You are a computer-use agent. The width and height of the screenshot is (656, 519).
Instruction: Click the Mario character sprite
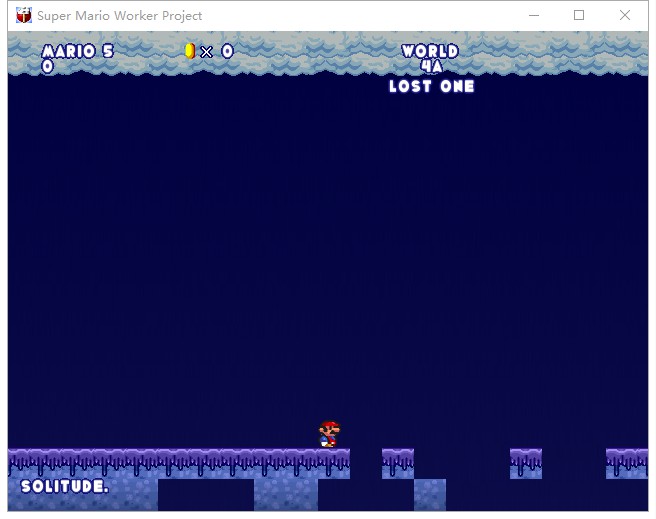[330, 434]
